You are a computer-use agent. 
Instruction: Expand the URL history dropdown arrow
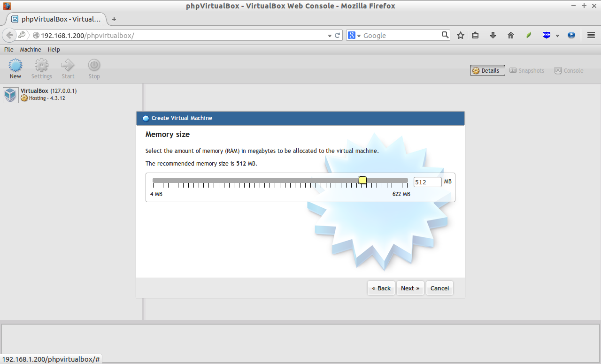click(x=330, y=36)
